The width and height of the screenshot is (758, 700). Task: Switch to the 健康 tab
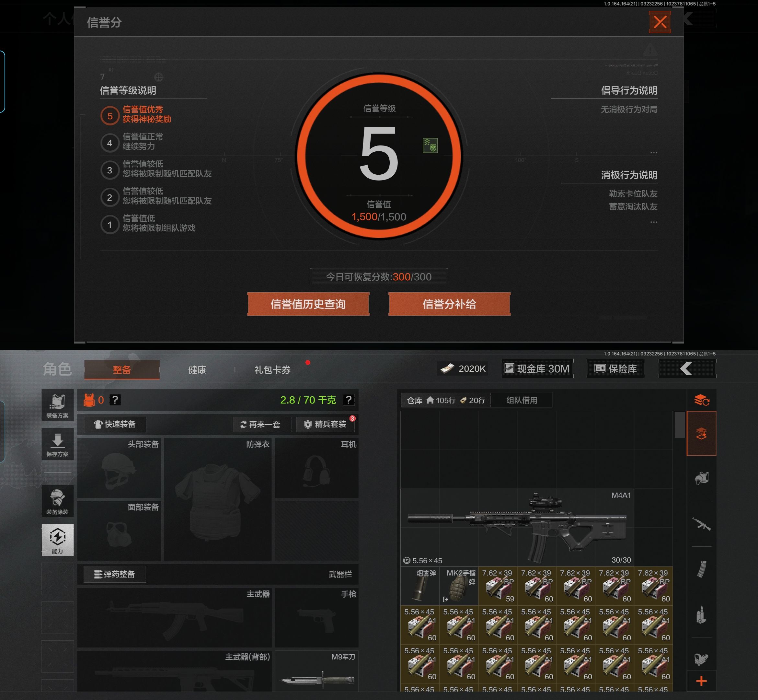tap(197, 370)
